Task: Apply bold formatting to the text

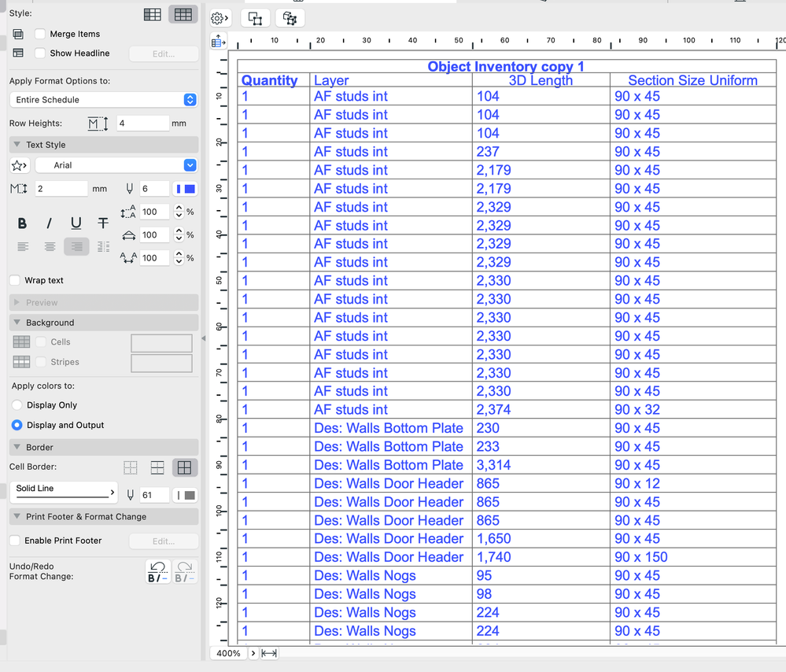Action: coord(22,223)
